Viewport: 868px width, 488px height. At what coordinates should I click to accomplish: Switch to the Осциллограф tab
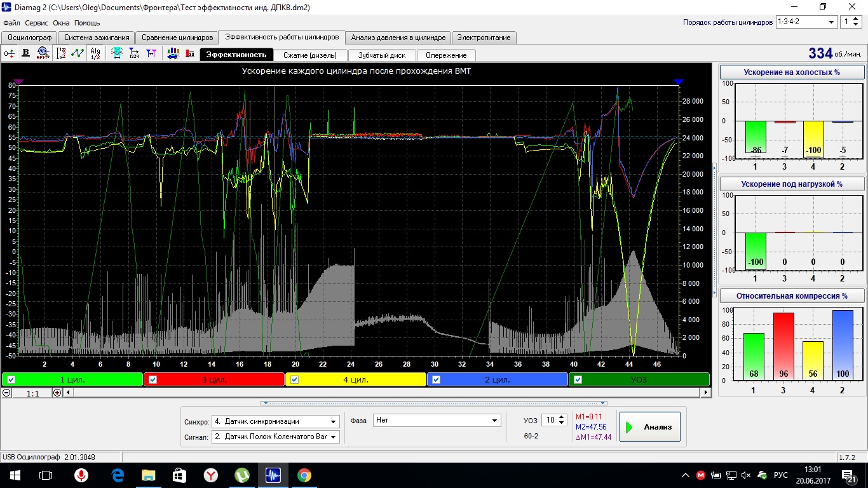pos(31,37)
